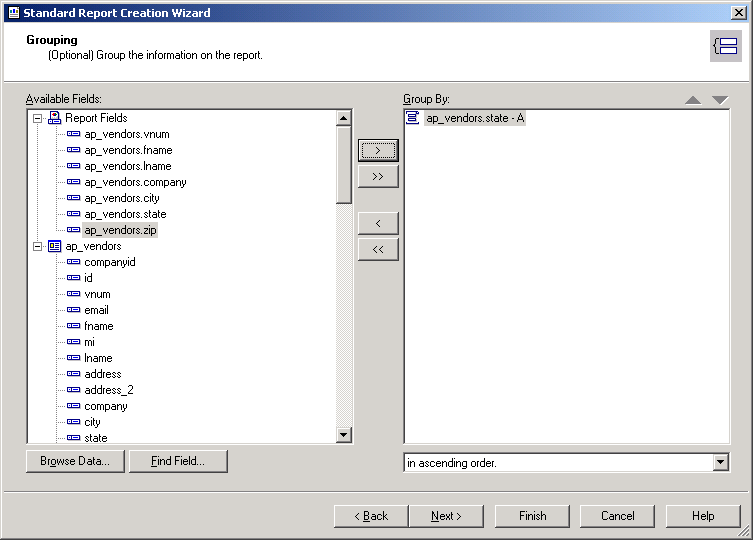Screen dimensions: 753x540
Task: Close the Standard Report Creation Wizard
Action: click(738, 12)
